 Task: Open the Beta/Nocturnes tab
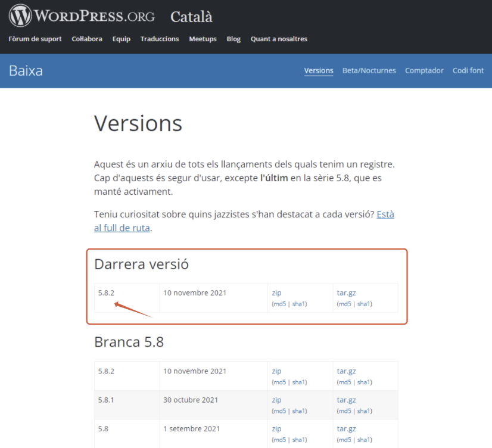pos(369,70)
